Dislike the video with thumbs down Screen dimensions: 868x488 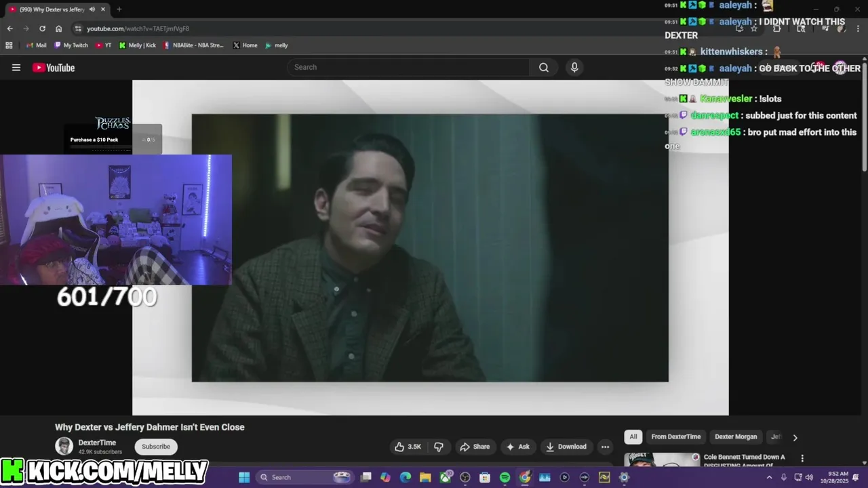439,447
